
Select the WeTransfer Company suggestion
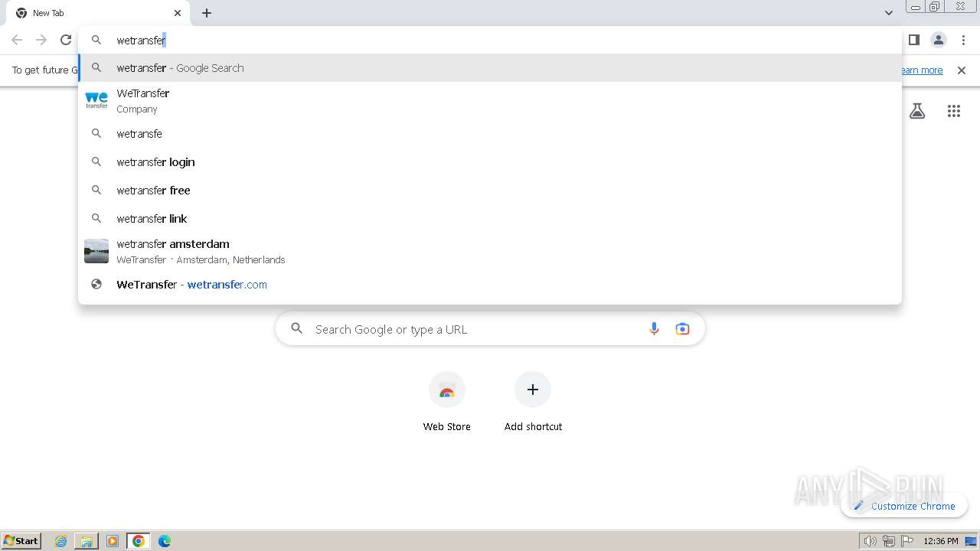(490, 101)
